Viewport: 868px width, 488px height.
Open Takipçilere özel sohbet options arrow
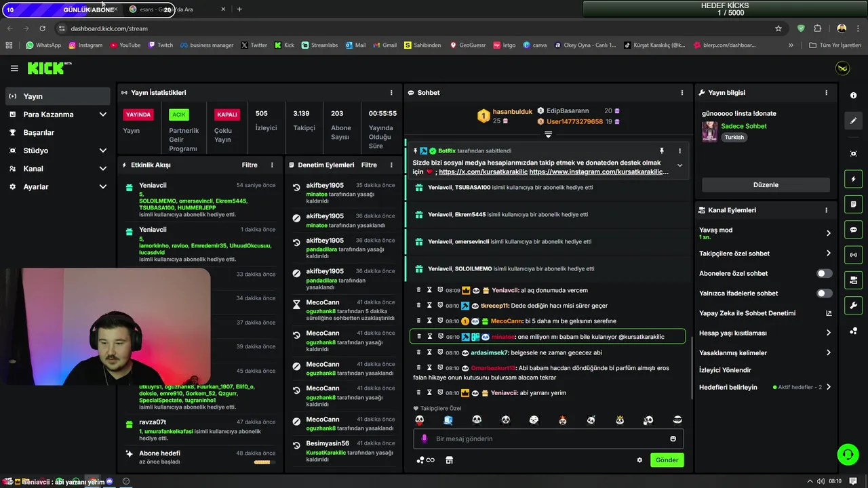[x=828, y=253]
